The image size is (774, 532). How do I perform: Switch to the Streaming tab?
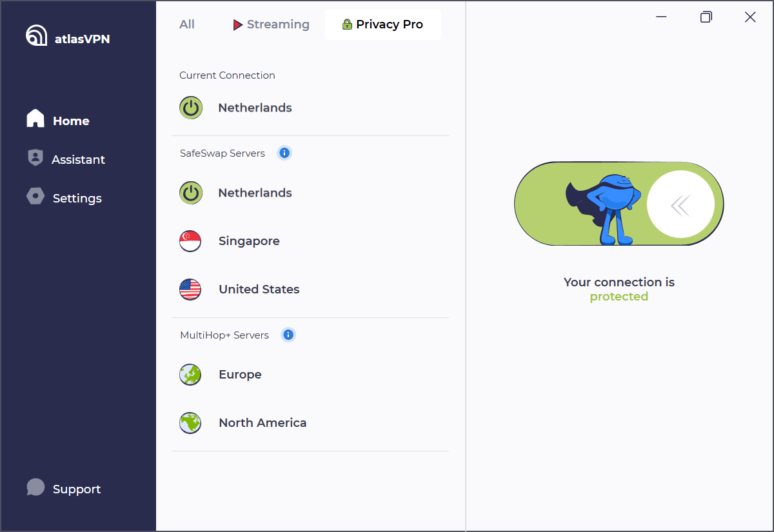(x=271, y=25)
